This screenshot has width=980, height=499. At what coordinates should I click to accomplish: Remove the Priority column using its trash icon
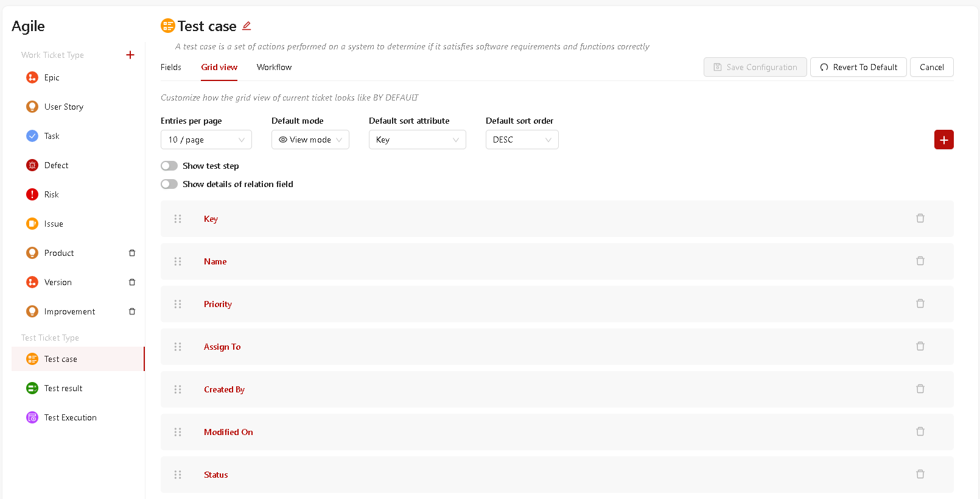(x=920, y=303)
